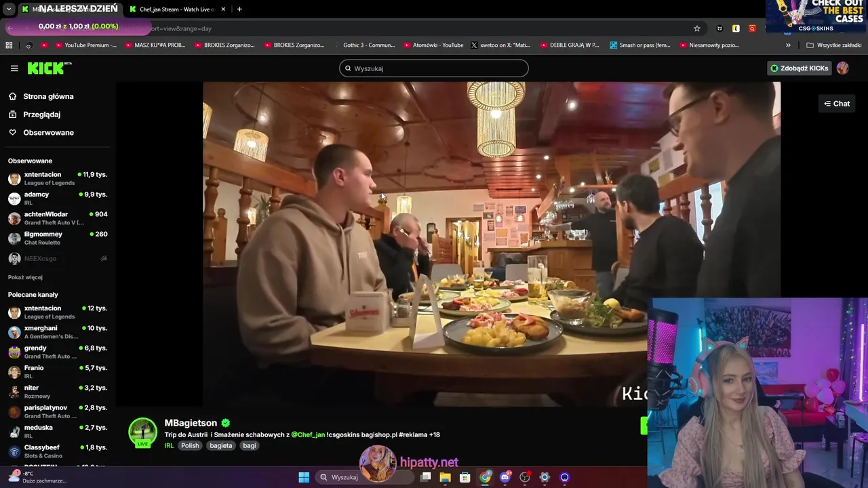Open Discord from the taskbar
Screen dimensions: 868x488
(x=505, y=477)
